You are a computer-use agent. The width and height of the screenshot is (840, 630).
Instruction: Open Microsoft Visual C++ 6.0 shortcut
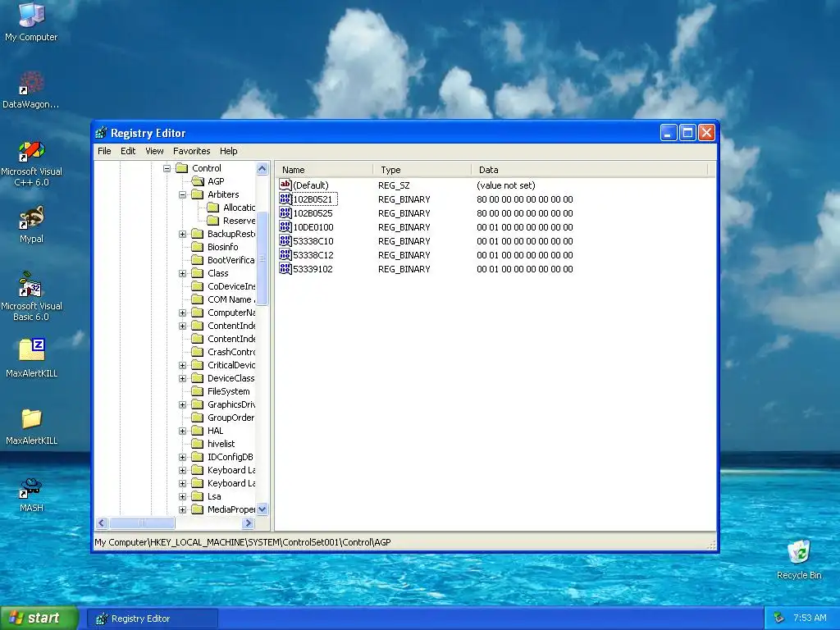(31, 163)
